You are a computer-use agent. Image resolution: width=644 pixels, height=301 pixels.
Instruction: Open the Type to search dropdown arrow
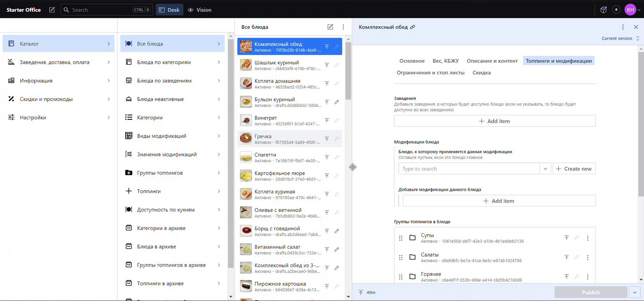[x=545, y=169]
